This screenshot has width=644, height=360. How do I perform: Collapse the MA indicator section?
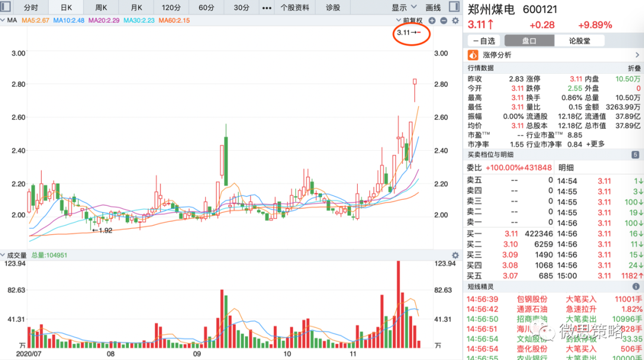pyautogui.click(x=4, y=21)
